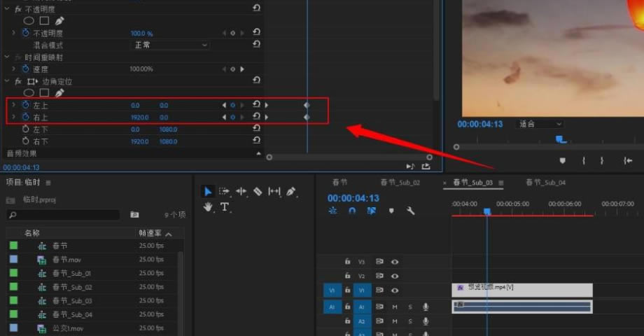Collapse the 不透明度 effect section

7,8
